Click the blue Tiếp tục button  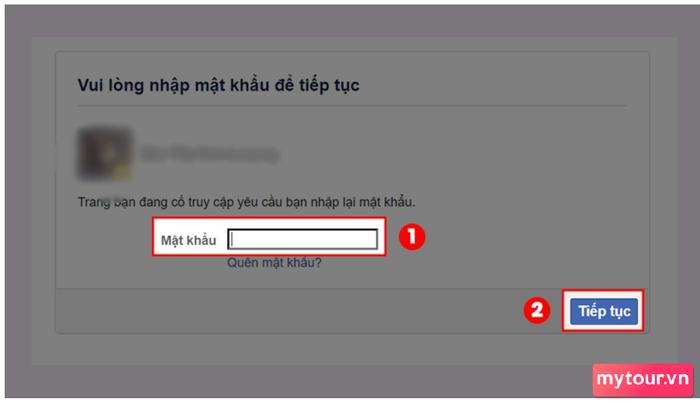point(604,311)
